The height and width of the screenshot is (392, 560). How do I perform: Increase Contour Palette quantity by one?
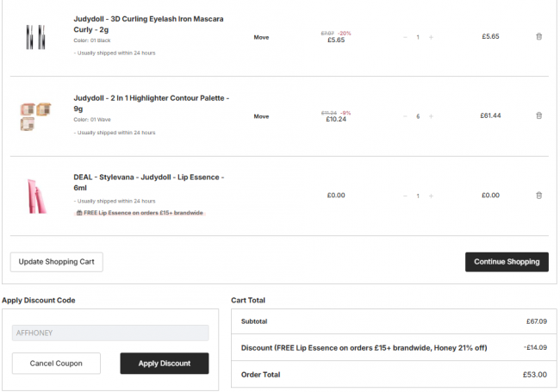431,116
